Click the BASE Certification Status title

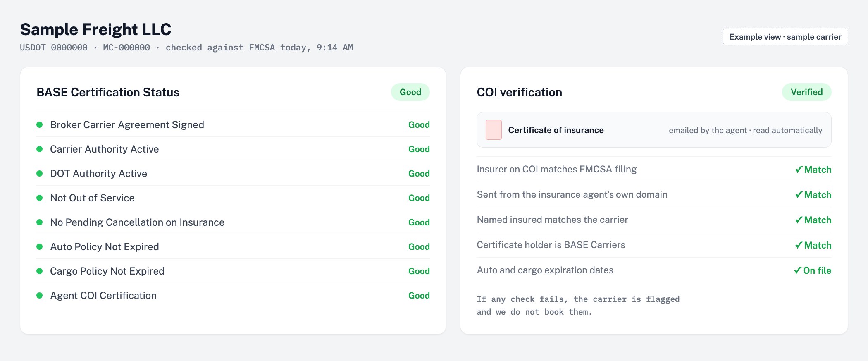pyautogui.click(x=108, y=92)
